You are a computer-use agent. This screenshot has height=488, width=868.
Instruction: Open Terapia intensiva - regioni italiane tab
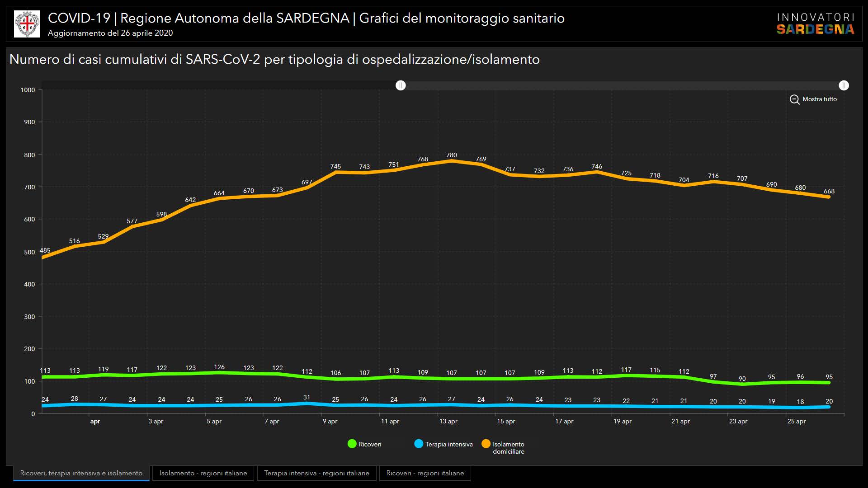pos(316,473)
